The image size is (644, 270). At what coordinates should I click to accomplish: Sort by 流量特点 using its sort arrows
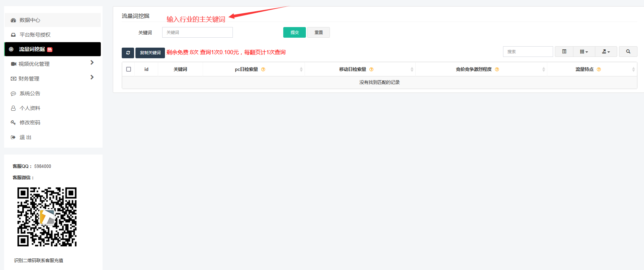[x=633, y=70]
